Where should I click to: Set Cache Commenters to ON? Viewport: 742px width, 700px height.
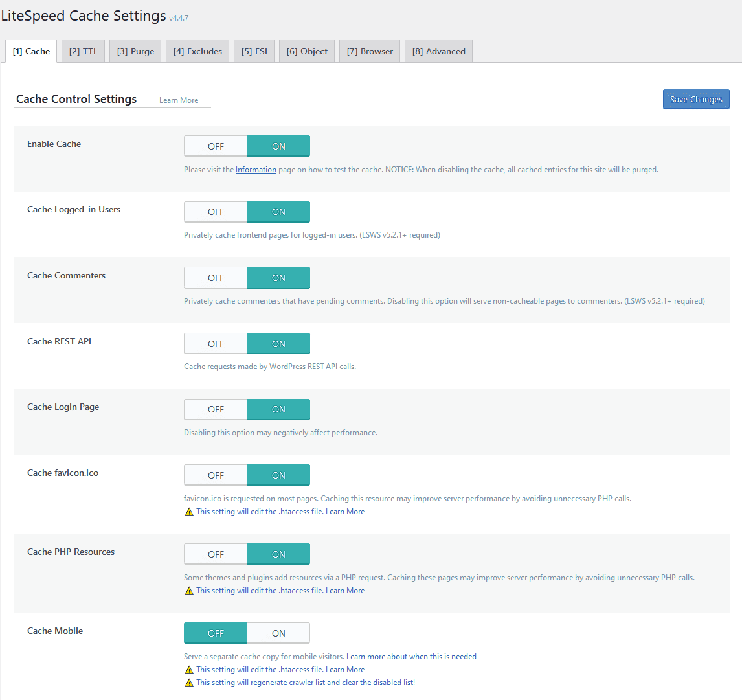(278, 278)
